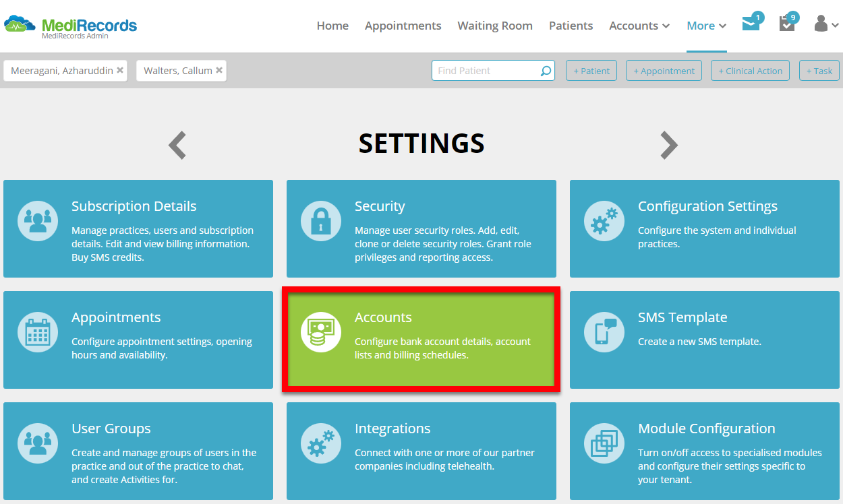Click the Integrations gears icon
The image size is (843, 504).
click(x=321, y=443)
